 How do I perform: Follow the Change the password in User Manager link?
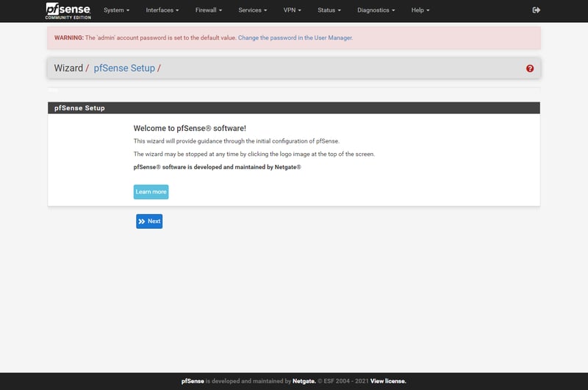[x=295, y=38]
